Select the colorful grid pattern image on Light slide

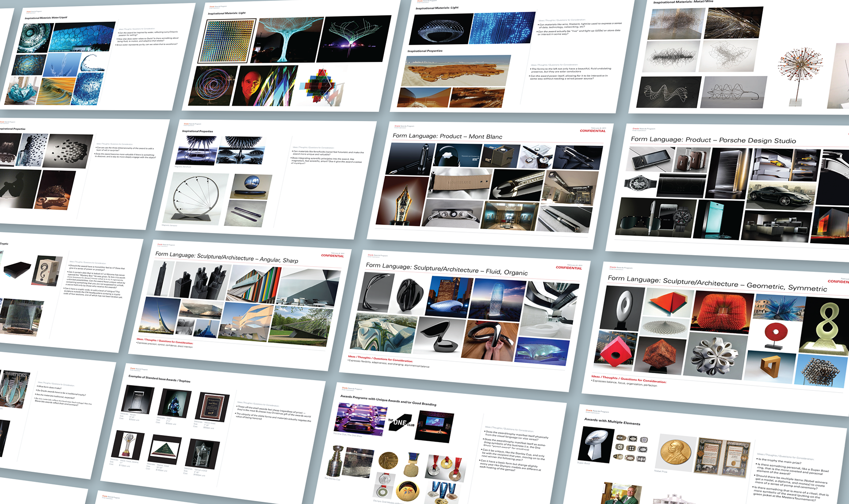pos(226,41)
